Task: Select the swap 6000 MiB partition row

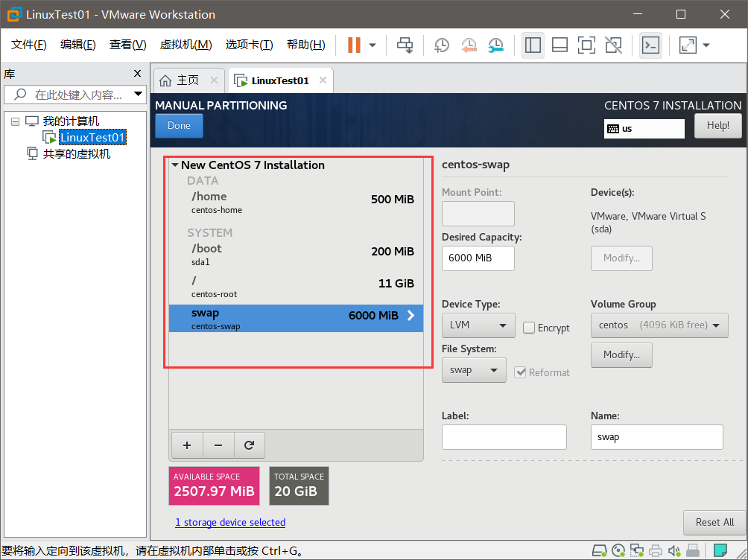Action: (x=296, y=319)
